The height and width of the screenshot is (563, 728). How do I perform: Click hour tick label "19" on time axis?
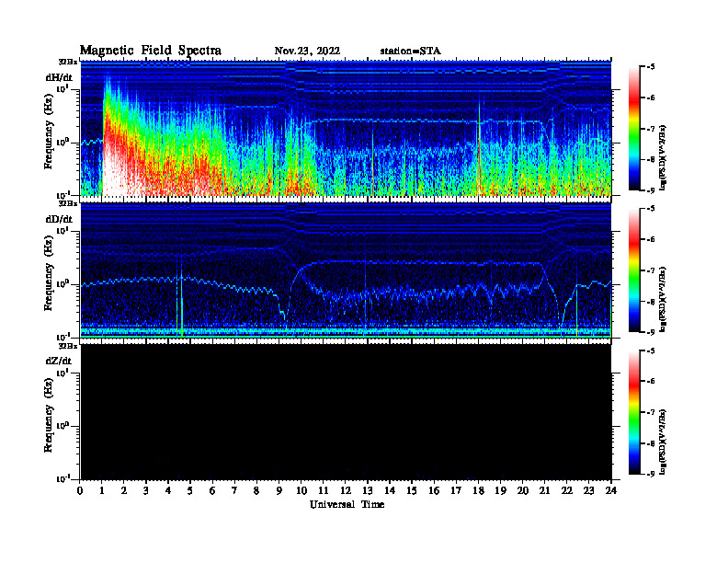(x=500, y=490)
